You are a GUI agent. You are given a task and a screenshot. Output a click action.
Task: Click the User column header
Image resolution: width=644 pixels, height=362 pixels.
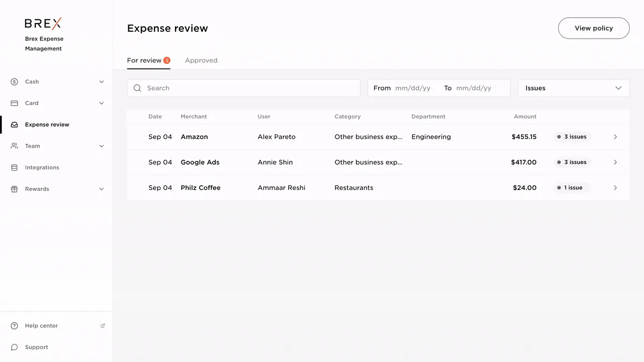(x=264, y=116)
